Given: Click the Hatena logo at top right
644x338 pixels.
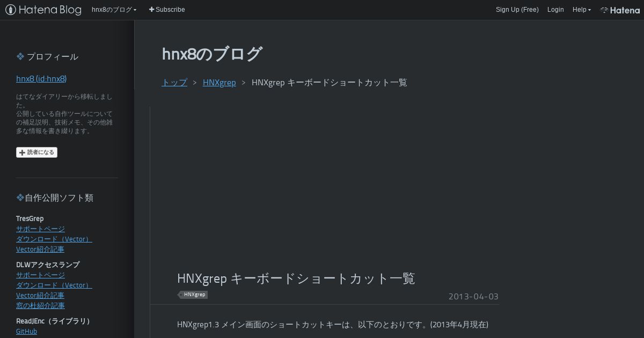Looking at the screenshot, I should pos(620,10).
